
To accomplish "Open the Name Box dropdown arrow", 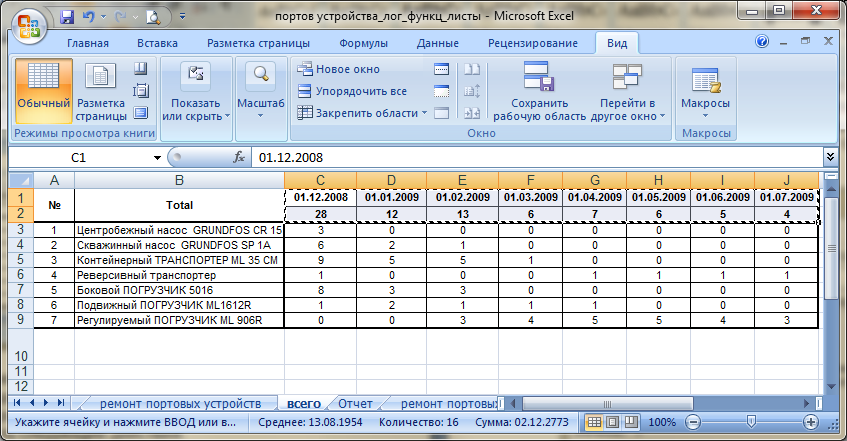I will (x=157, y=158).
